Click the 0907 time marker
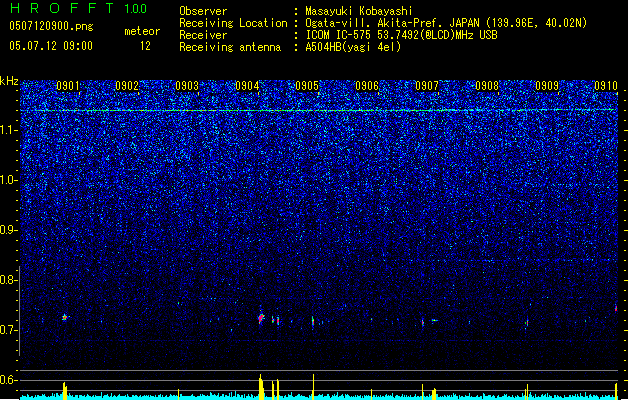The image size is (629, 400). coord(427,86)
